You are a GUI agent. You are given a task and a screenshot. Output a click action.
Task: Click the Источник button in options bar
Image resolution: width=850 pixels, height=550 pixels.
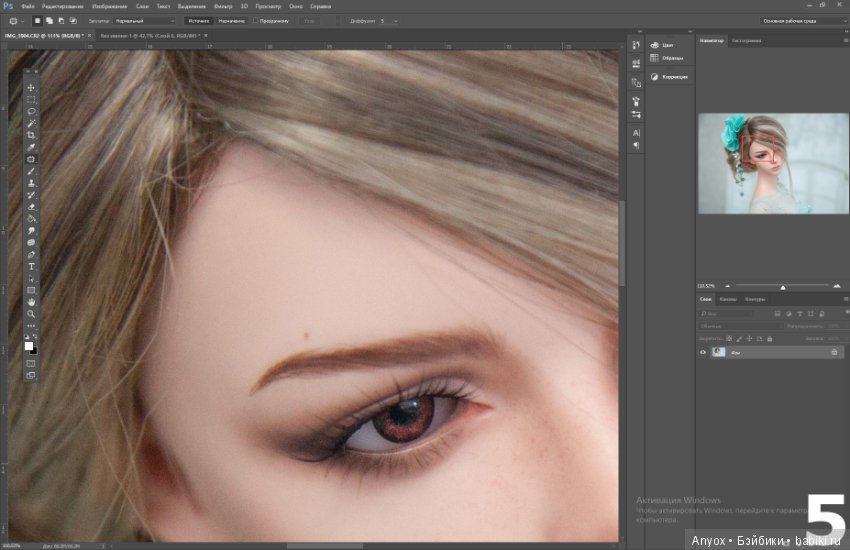[x=198, y=21]
